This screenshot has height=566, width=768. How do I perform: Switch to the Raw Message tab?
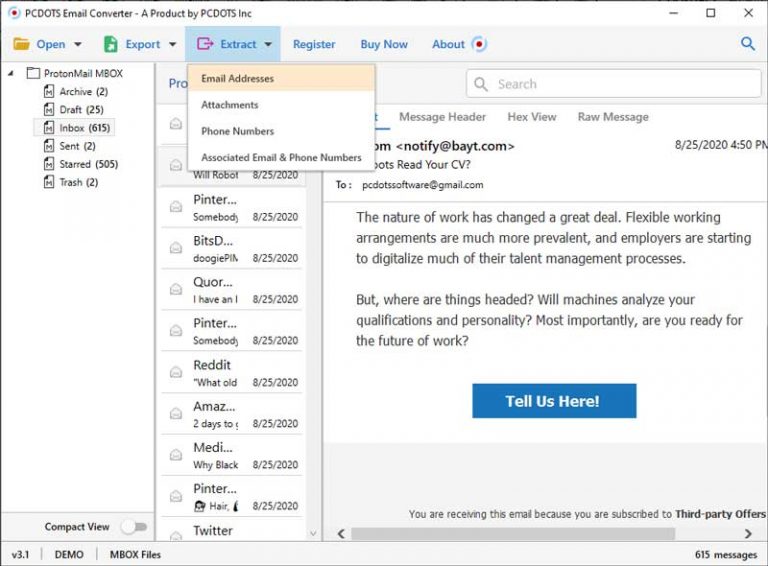tap(613, 117)
